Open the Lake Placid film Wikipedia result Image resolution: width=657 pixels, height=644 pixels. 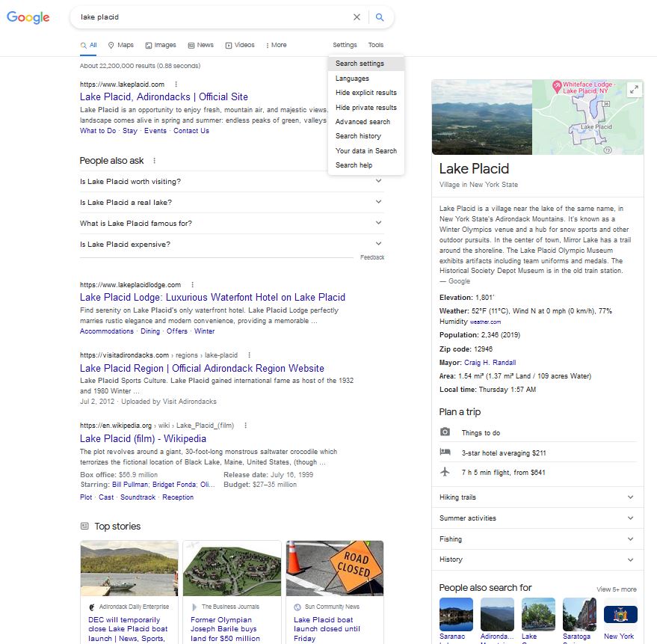click(143, 438)
